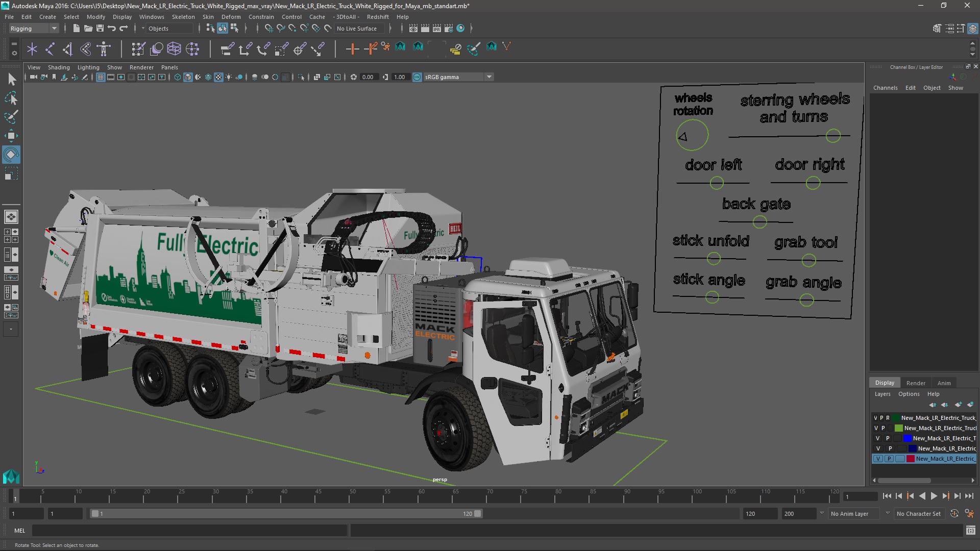
Task: Click shelf scroll down arrow
Action: click(972, 55)
